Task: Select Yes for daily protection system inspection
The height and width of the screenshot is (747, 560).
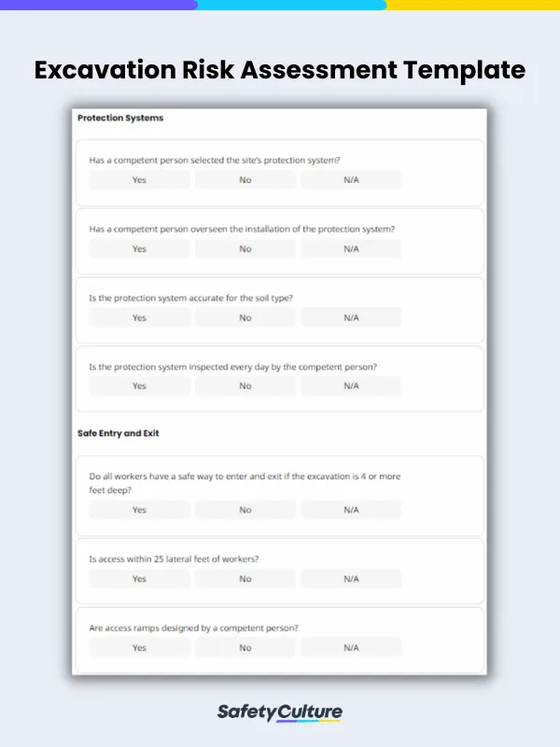Action: tap(139, 387)
